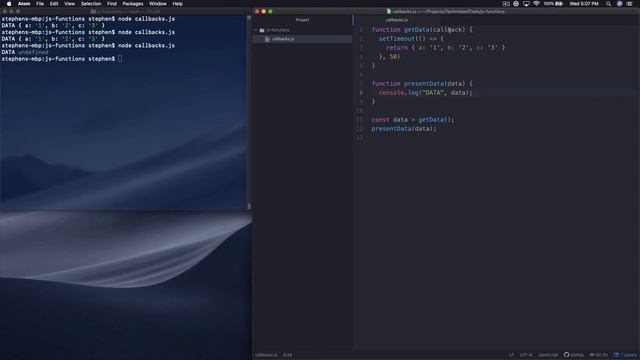Click the terminal window scrollbar
This screenshot has height=360, width=640.
pos(249,112)
